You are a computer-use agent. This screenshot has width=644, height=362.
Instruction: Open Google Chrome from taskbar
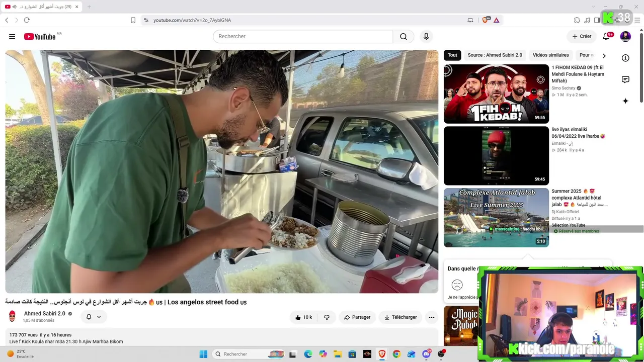[396, 354]
